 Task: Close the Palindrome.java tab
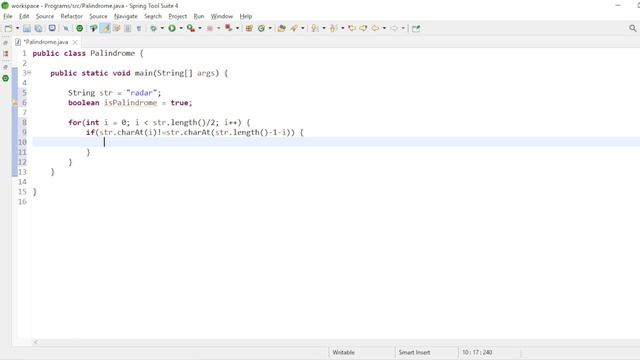point(75,42)
